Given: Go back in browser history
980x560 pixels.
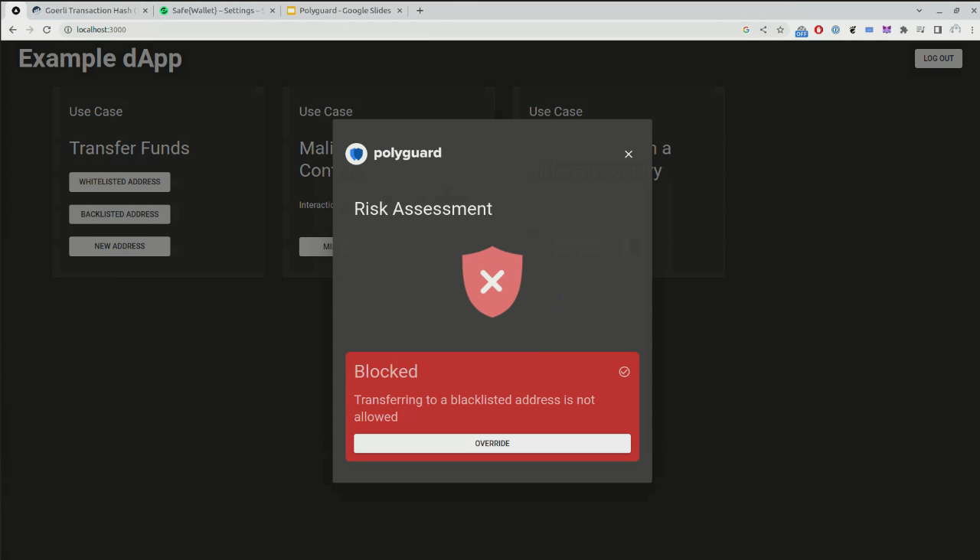Looking at the screenshot, I should click(12, 30).
